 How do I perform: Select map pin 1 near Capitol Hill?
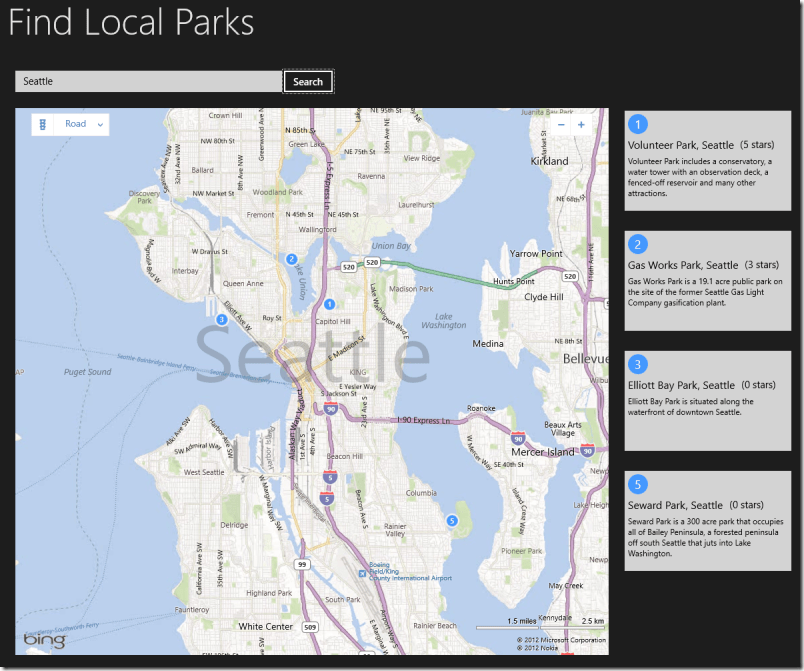330,303
